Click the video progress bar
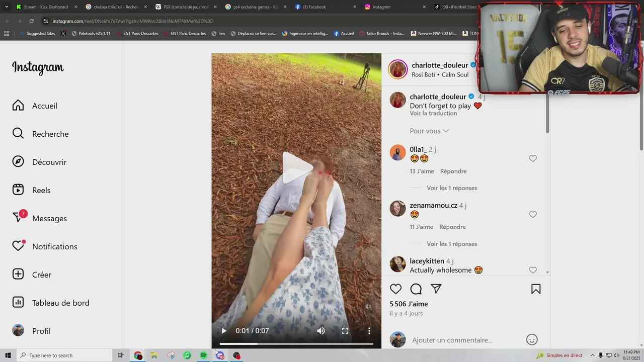The height and width of the screenshot is (362, 644). [x=296, y=344]
